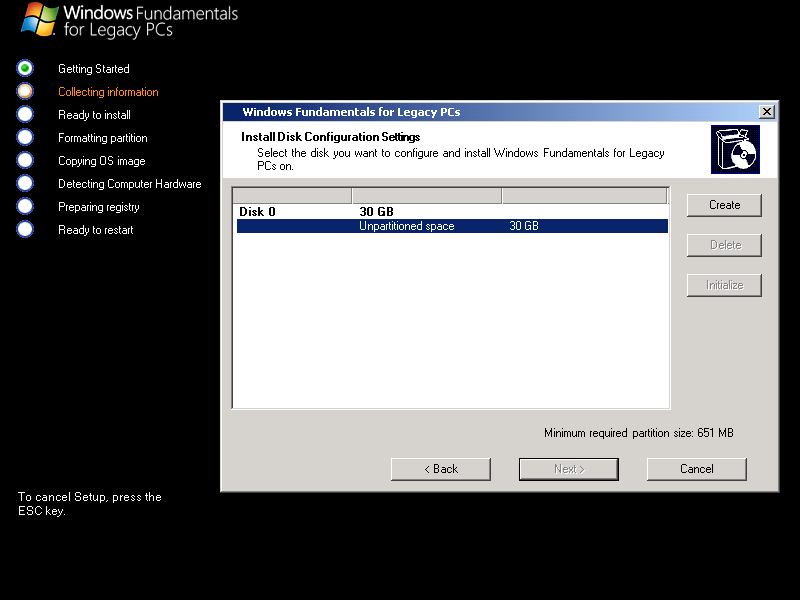Image resolution: width=800 pixels, height=600 pixels.
Task: Click the Formatting partition step circle
Action: point(24,137)
